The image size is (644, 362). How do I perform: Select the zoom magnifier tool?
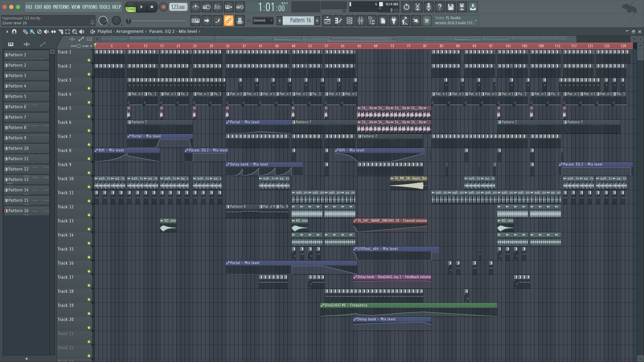click(74, 32)
